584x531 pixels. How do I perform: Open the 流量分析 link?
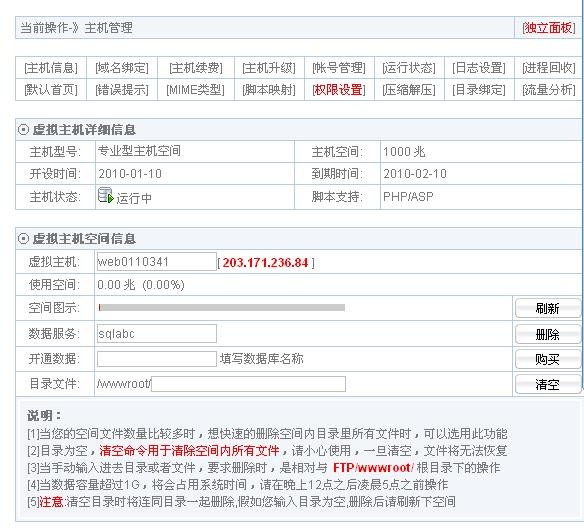pos(549,90)
